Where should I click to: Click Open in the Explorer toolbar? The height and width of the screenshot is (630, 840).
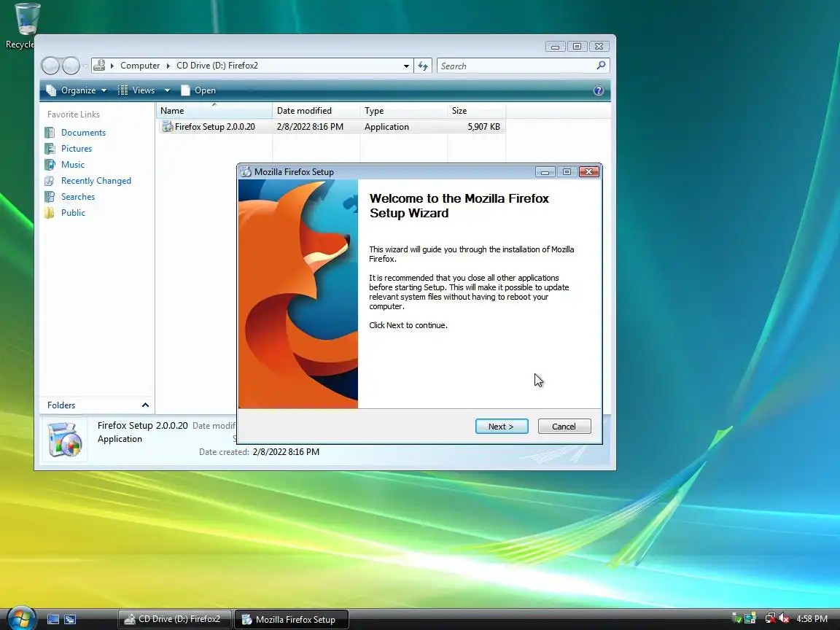click(x=198, y=90)
